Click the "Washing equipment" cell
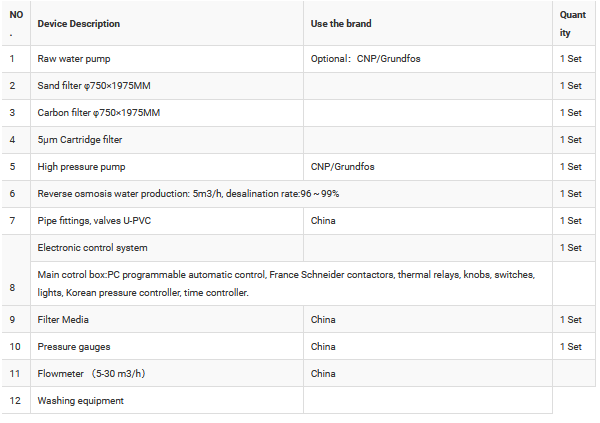 [81, 400]
